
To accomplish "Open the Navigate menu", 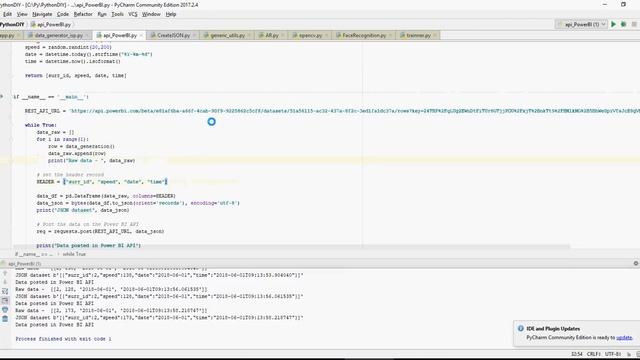I will coord(42,14).
